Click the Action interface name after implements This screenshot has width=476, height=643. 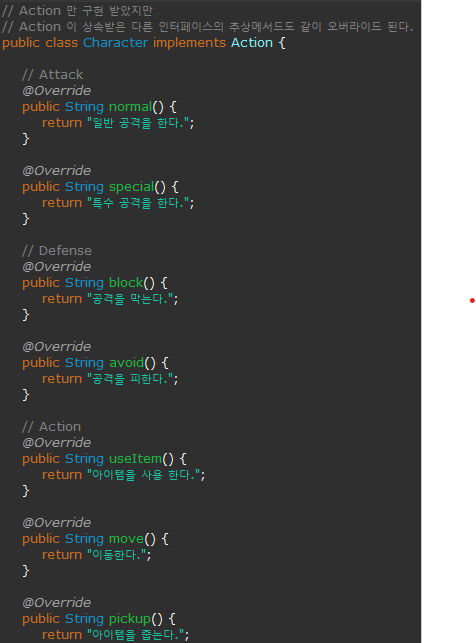click(x=252, y=43)
